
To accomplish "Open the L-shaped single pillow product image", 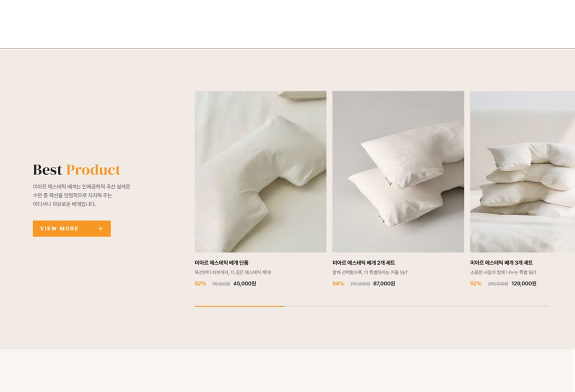I will (260, 172).
